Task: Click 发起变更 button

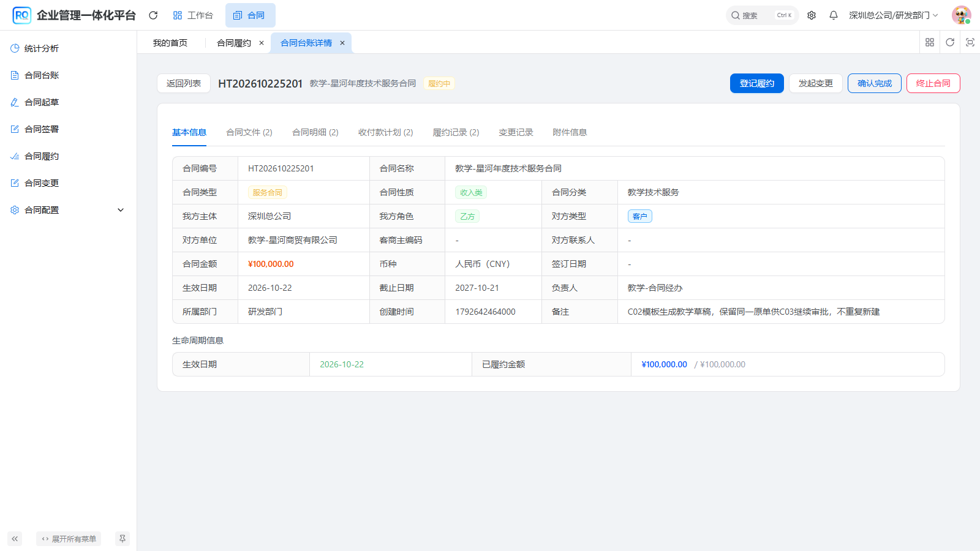Action: tap(816, 83)
